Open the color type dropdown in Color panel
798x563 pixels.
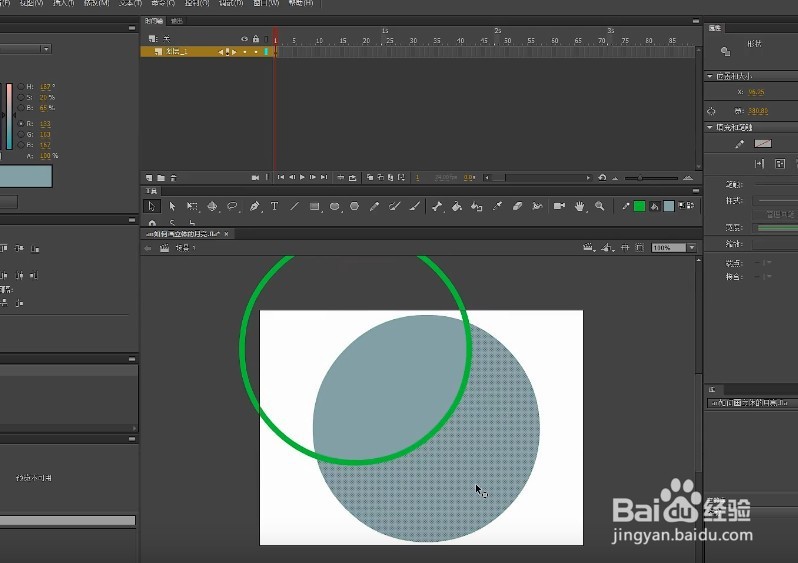coord(46,49)
